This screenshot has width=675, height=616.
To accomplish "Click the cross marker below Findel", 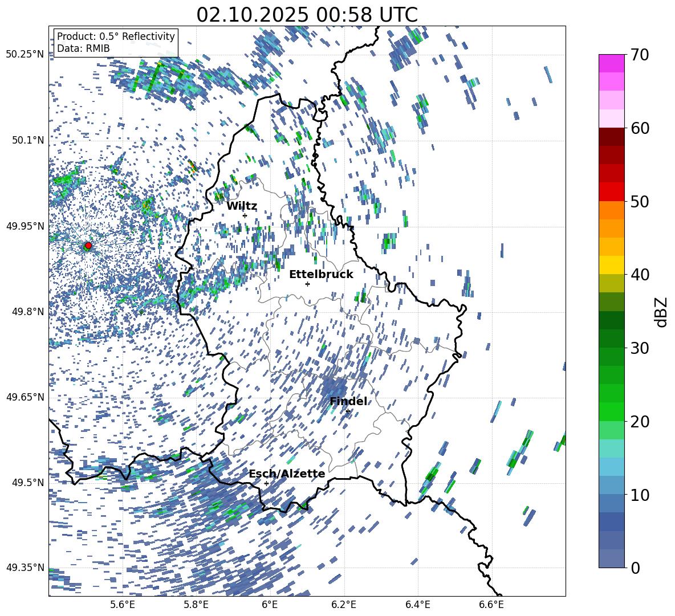I will tap(348, 411).
